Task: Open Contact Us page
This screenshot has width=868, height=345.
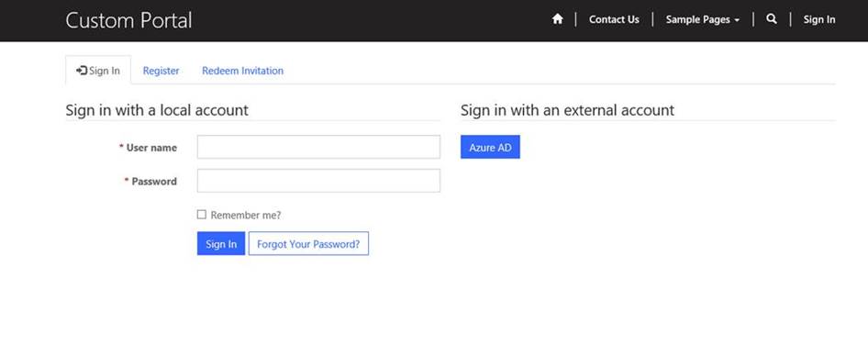Action: (x=614, y=19)
